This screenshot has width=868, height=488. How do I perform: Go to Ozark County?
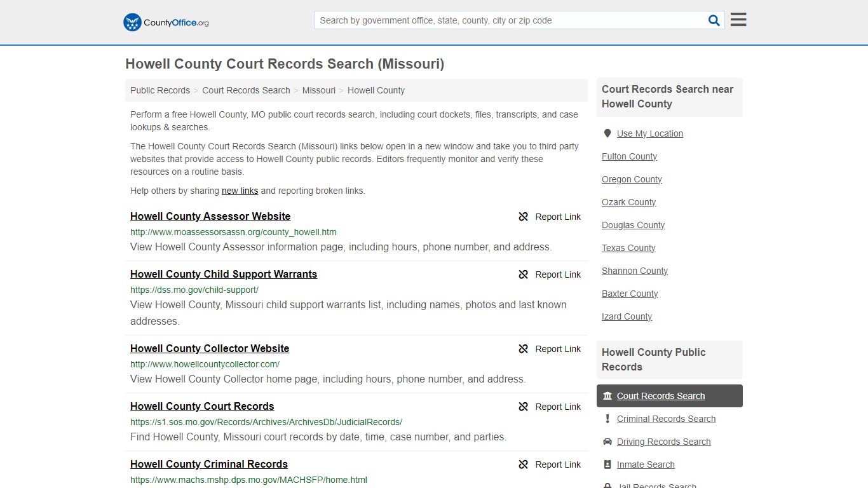tap(628, 202)
